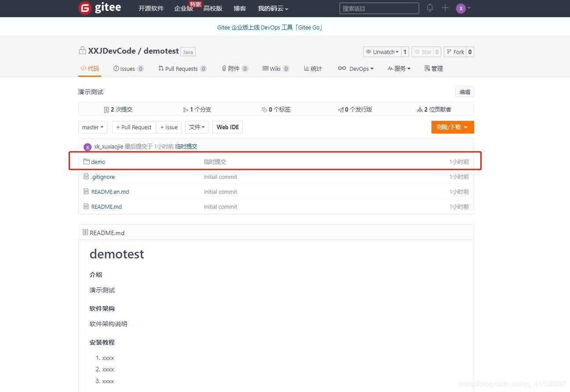Image resolution: width=570 pixels, height=392 pixels.
Task: Open Initial commit message for README.en.md
Action: pyautogui.click(x=220, y=192)
